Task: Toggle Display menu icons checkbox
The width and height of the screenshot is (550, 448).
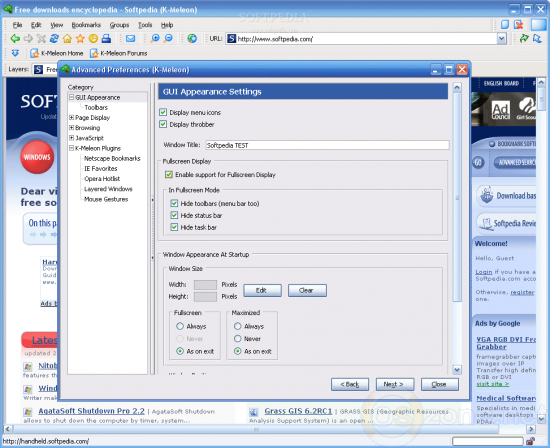Action: pyautogui.click(x=163, y=112)
